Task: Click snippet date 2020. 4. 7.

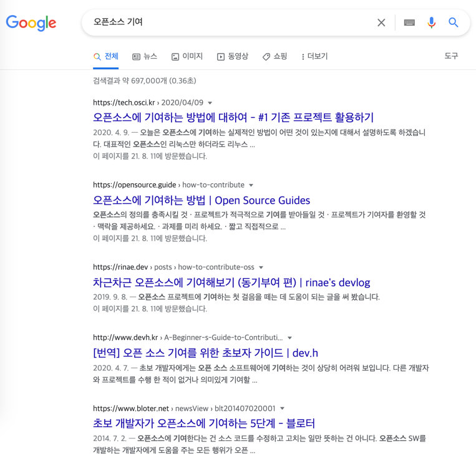Action: point(111,368)
